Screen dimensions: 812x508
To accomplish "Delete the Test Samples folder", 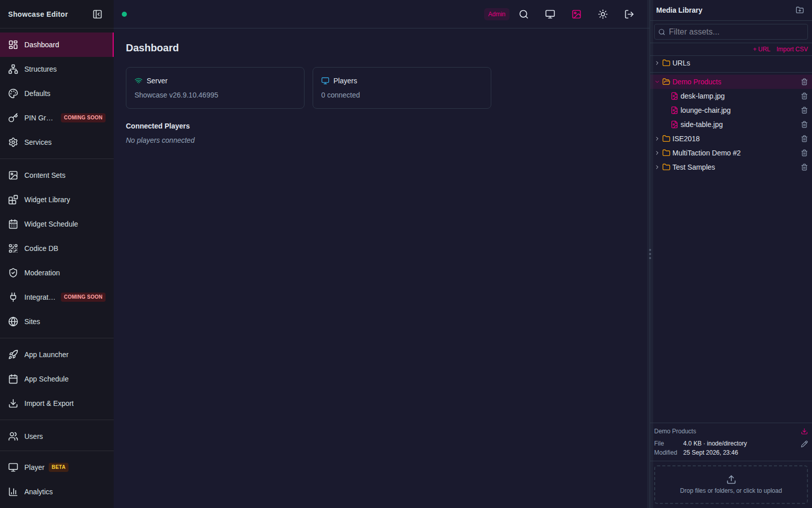I will (x=804, y=167).
